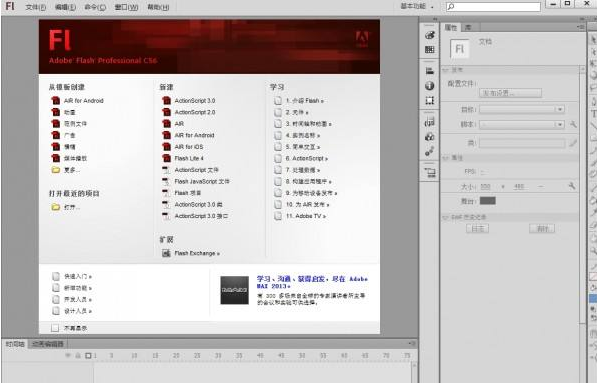Toggle lock all layers icon in timeline
The width and height of the screenshot is (597, 383).
coord(78,355)
